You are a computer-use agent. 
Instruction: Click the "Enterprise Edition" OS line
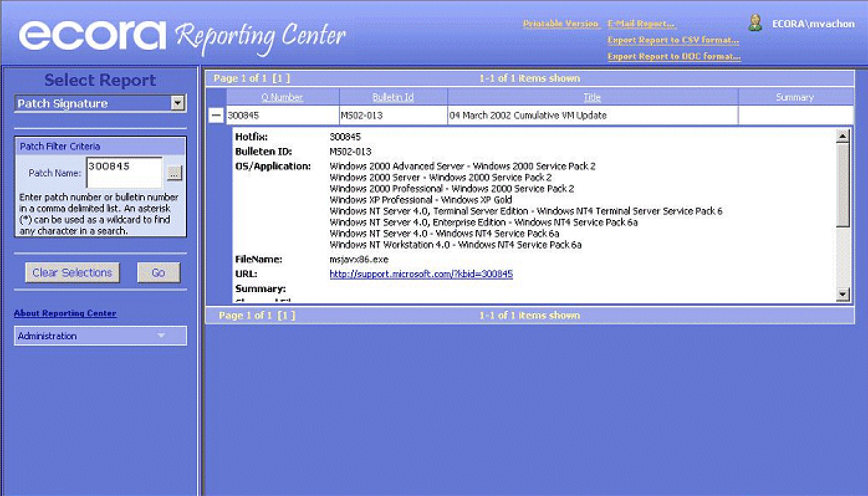point(484,223)
